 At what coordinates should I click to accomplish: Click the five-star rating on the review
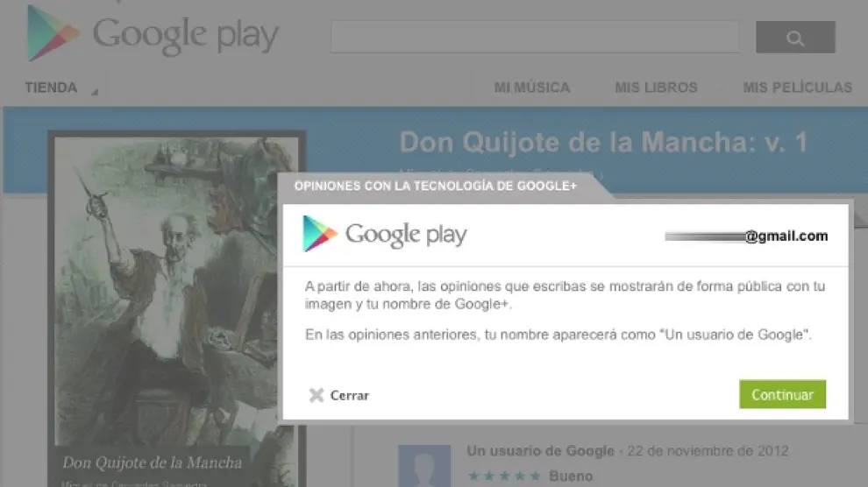click(x=503, y=476)
